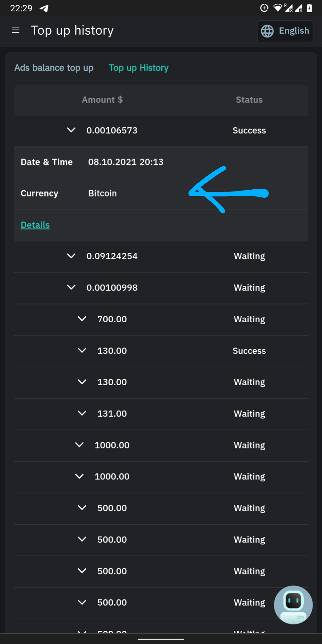Screen dimensions: 322x644
Task: Open the Details link
Action: point(35,225)
